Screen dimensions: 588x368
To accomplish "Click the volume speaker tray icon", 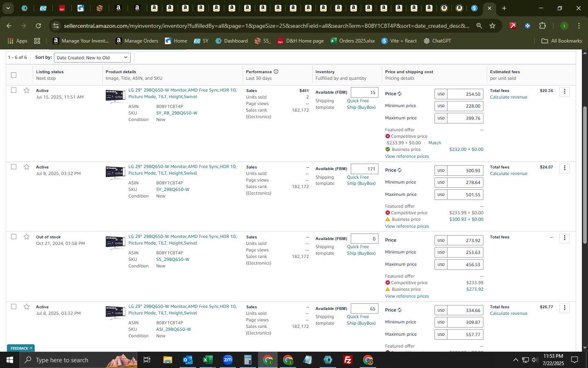I will (x=535, y=360).
